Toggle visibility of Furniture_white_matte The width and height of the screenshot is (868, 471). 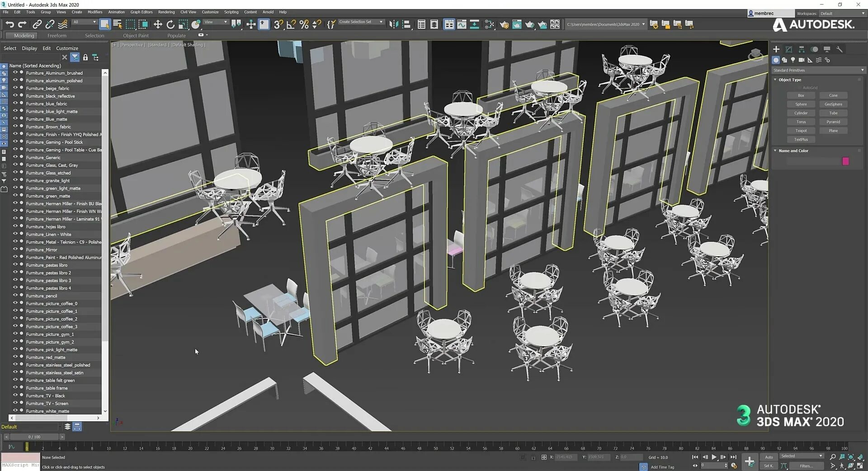pyautogui.click(x=15, y=410)
